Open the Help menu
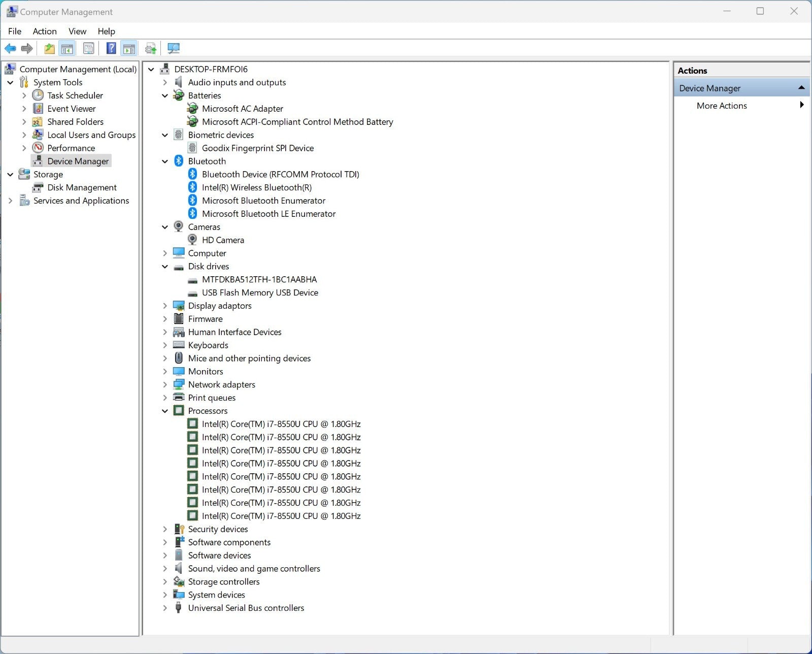This screenshot has width=812, height=654. tap(106, 31)
